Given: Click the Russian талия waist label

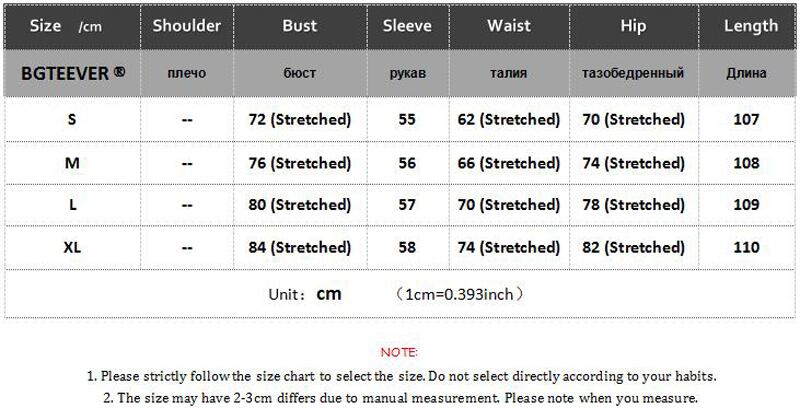Looking at the screenshot, I should click(508, 73).
